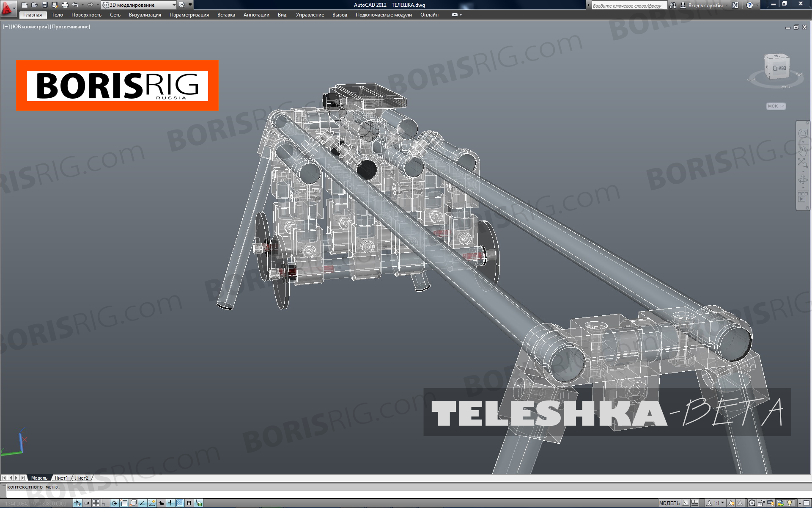Click the SteeringWheels navigation bar icon
The image size is (812, 508).
click(803, 134)
